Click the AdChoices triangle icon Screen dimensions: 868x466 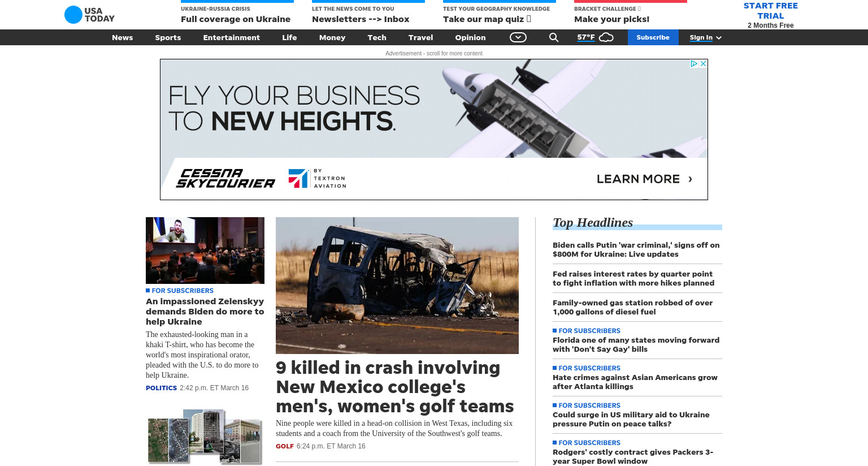click(695, 64)
